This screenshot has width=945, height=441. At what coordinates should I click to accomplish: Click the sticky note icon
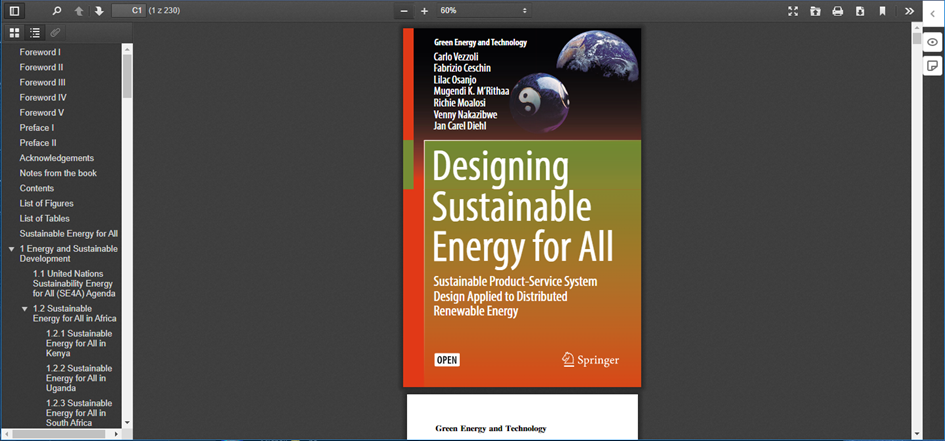pos(932,64)
